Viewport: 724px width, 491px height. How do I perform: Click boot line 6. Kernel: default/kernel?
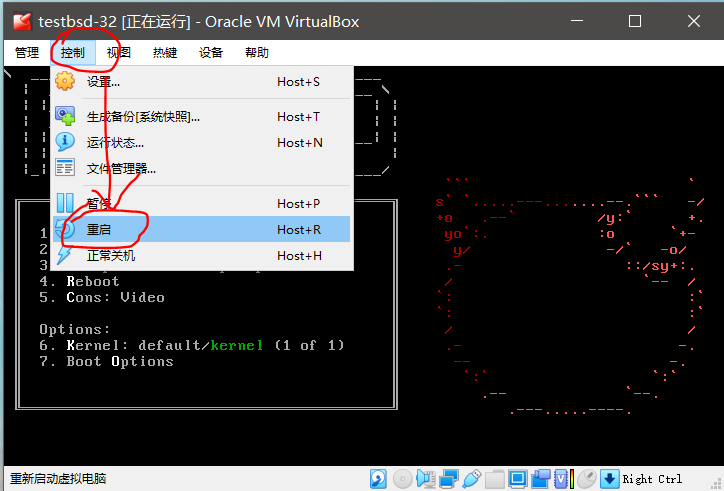point(192,346)
